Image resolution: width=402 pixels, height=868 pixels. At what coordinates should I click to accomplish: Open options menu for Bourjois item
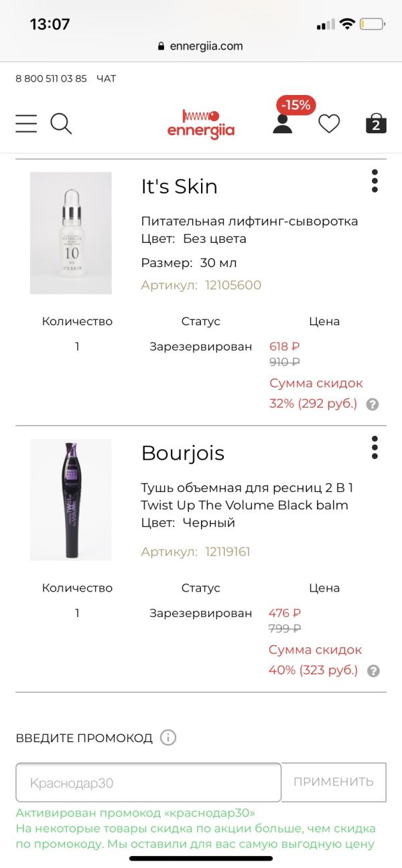tap(375, 447)
